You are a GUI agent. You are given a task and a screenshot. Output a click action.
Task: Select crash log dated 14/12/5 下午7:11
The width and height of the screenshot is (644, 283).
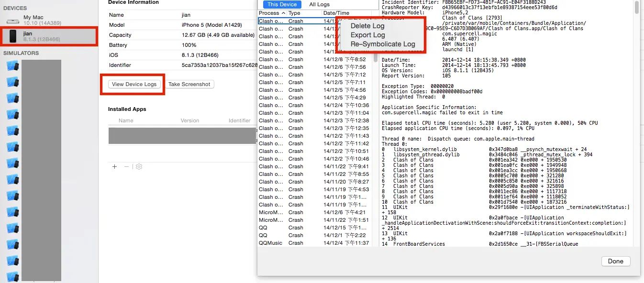315,82
